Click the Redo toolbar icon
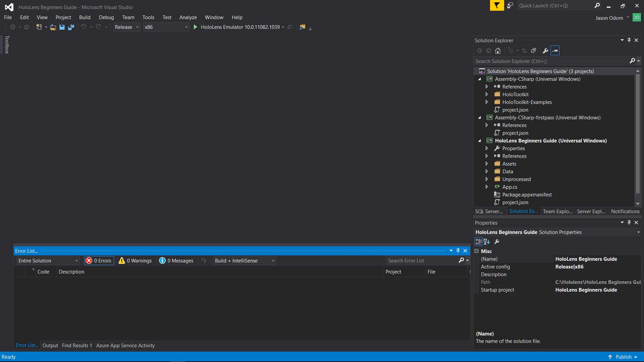This screenshot has width=644, height=362. click(x=98, y=27)
